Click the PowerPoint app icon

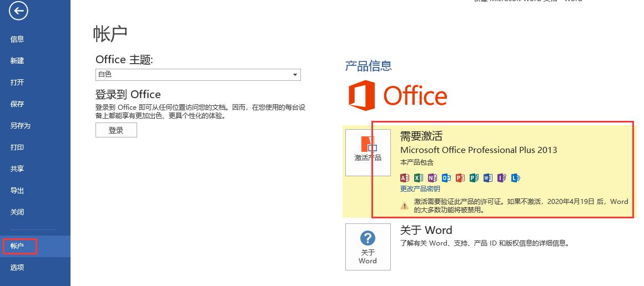pyautogui.click(x=460, y=178)
